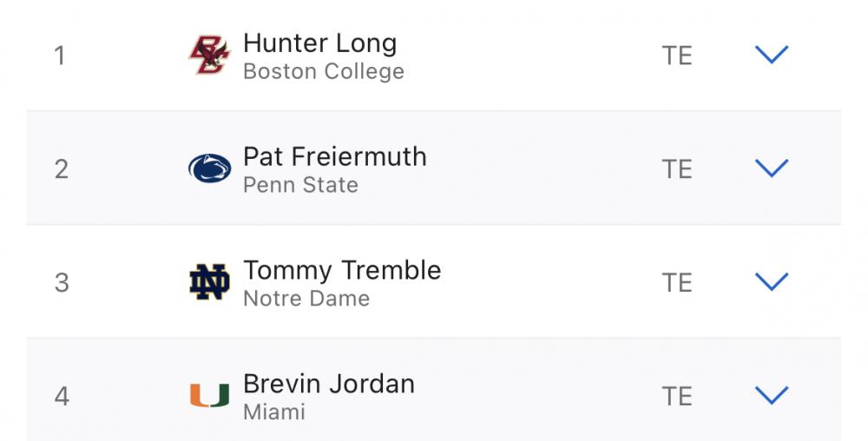Click the TE position for Hunter Long
Viewport: 868px width, 441px height.
(677, 56)
